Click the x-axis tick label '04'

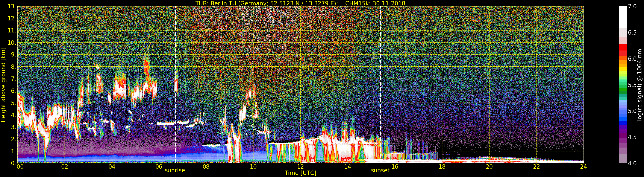(112, 166)
